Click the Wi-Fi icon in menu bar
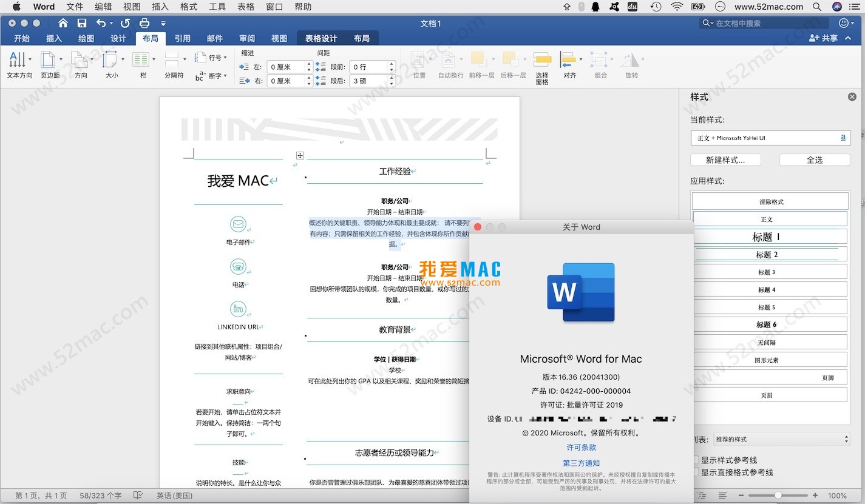 tap(677, 7)
